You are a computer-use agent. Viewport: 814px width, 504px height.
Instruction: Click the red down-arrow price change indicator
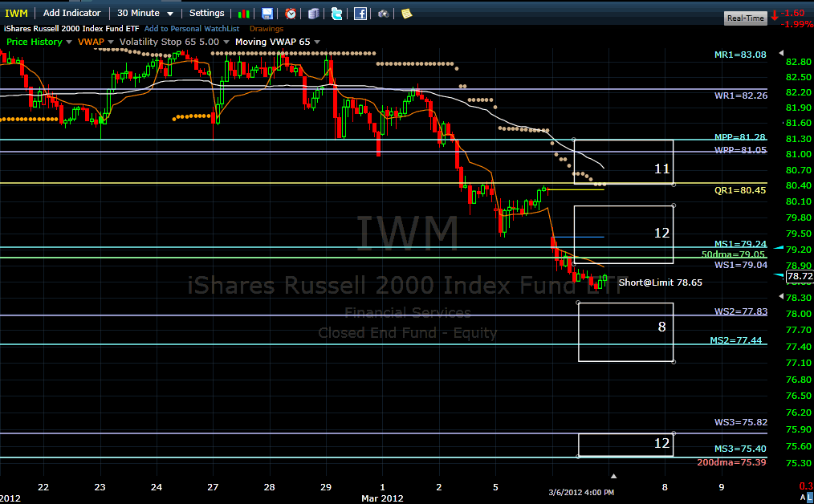click(775, 15)
